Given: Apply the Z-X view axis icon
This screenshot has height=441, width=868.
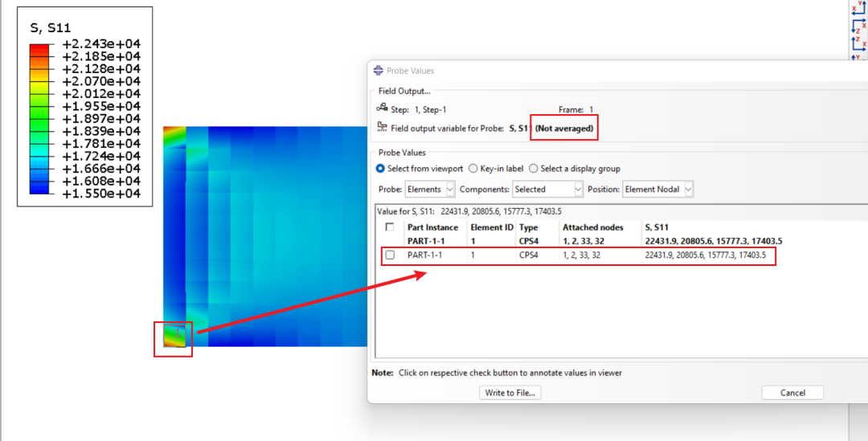Looking at the screenshot, I should (859, 43).
